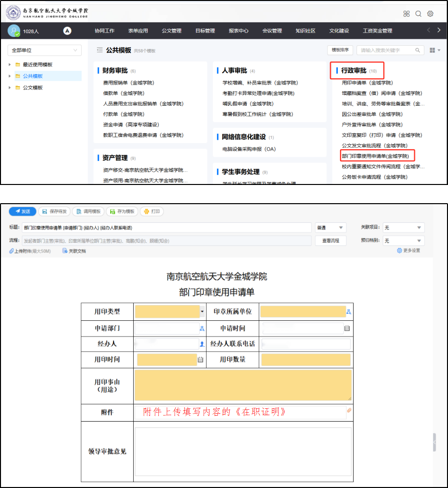Open 哺乳假申请 (金城学院) template
The image size is (448, 488).
click(248, 104)
